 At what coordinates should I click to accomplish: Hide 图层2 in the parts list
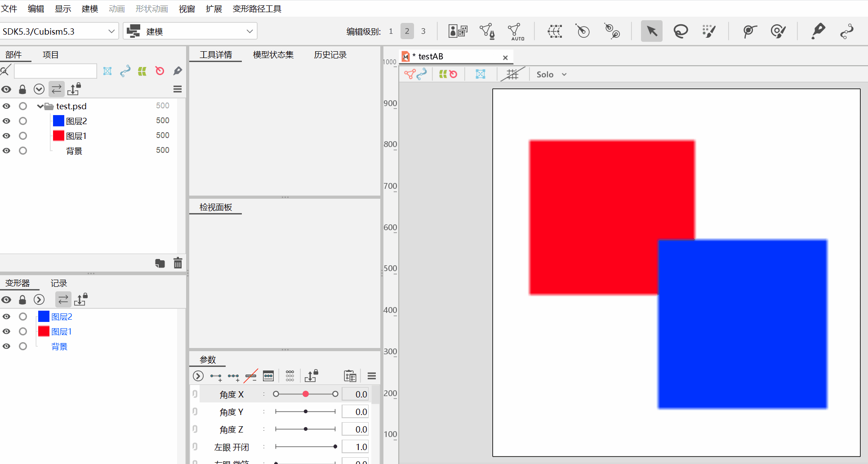point(6,121)
